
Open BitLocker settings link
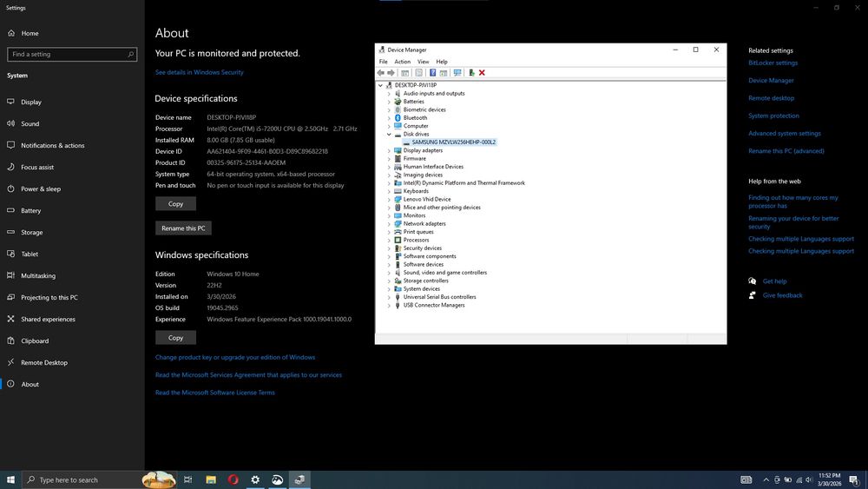click(773, 63)
